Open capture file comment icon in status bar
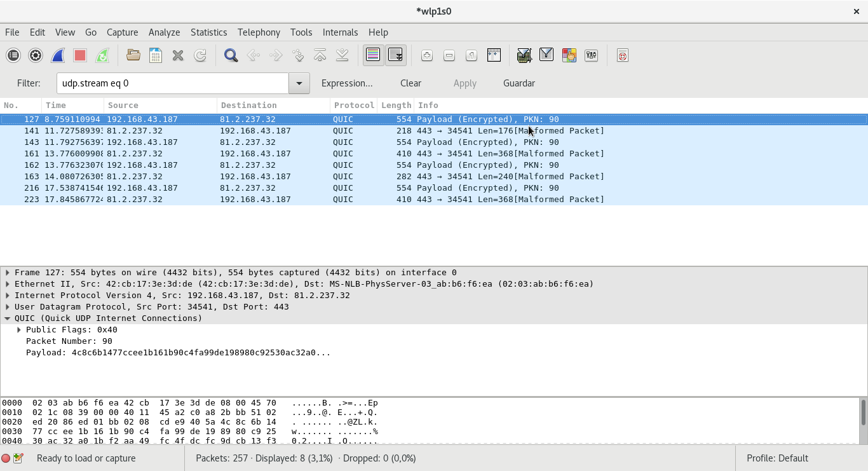This screenshot has height=471, width=868. [x=18, y=458]
